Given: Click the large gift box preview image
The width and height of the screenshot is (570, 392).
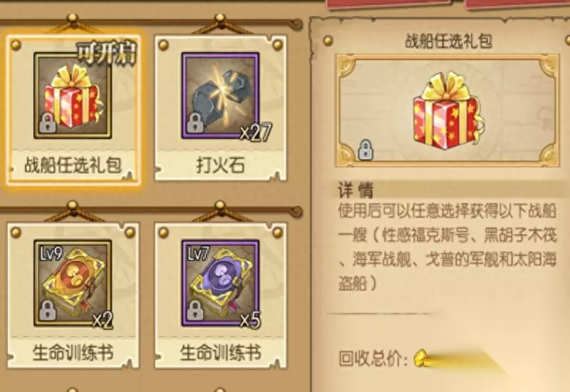Looking at the screenshot, I should tap(449, 110).
